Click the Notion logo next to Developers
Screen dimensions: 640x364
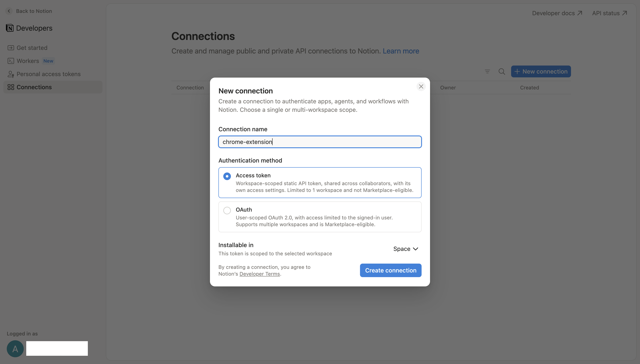click(x=10, y=28)
